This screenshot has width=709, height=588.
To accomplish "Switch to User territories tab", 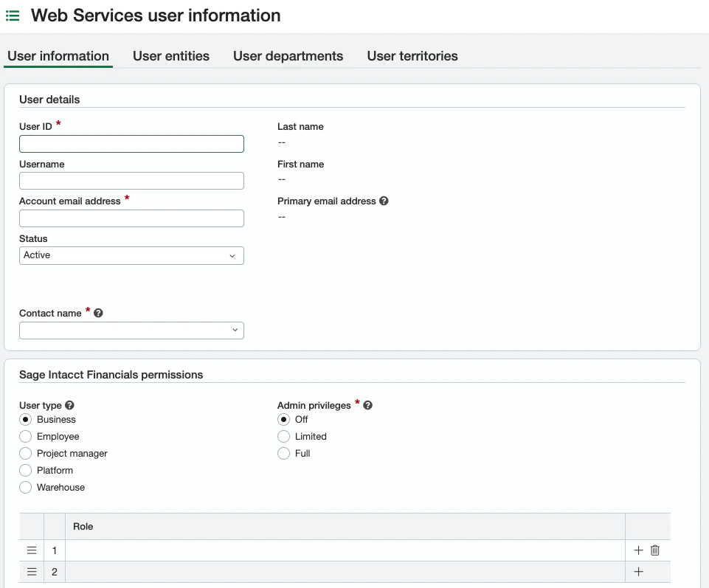I will pos(412,56).
